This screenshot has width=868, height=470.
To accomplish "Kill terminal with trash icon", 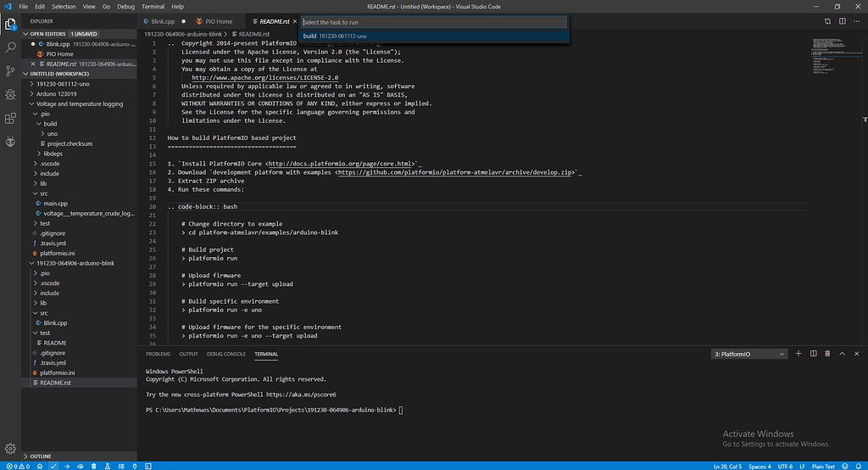I will click(827, 354).
